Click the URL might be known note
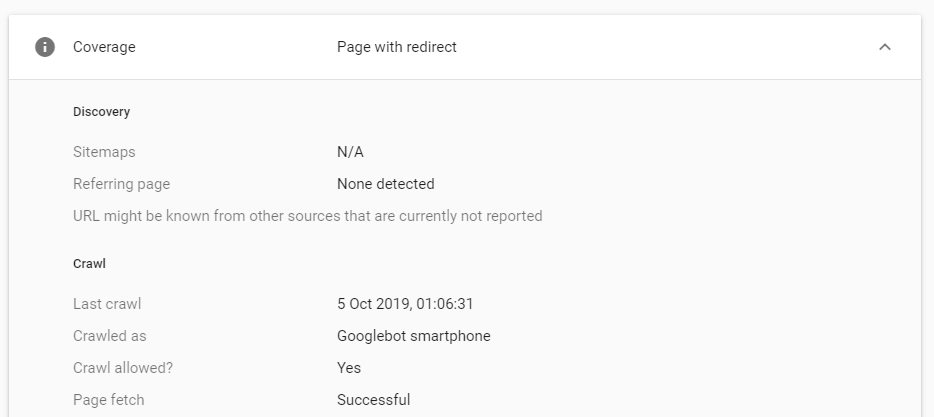The image size is (934, 417). click(x=307, y=216)
